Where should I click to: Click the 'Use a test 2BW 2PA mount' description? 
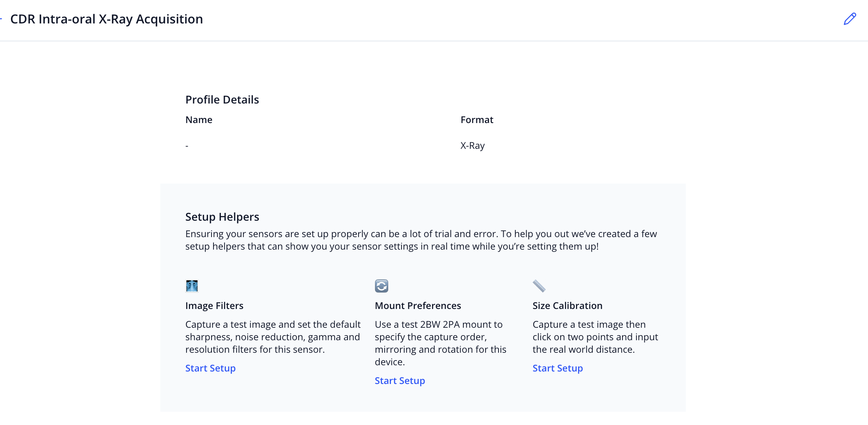click(441, 343)
